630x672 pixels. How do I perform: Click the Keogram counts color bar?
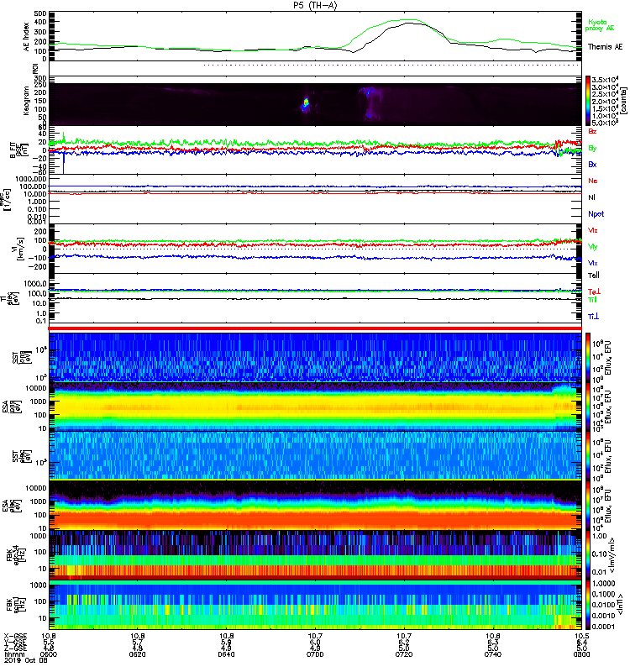(588, 101)
